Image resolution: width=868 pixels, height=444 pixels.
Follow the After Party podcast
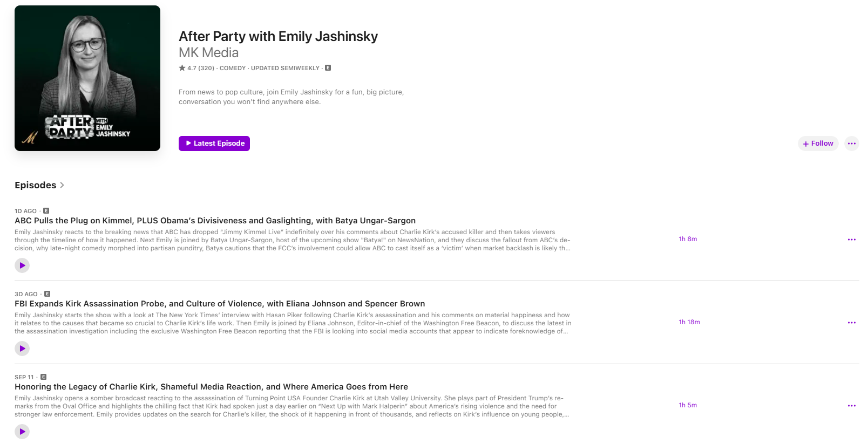[x=818, y=143]
